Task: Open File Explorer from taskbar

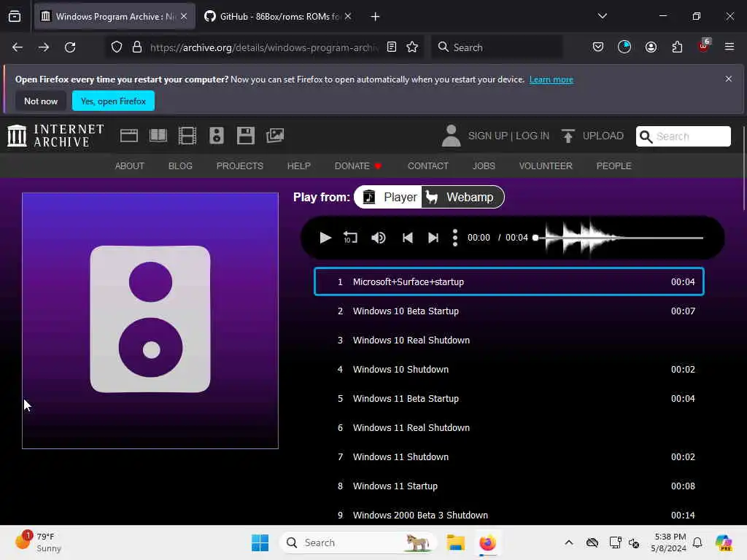Action: pyautogui.click(x=455, y=542)
